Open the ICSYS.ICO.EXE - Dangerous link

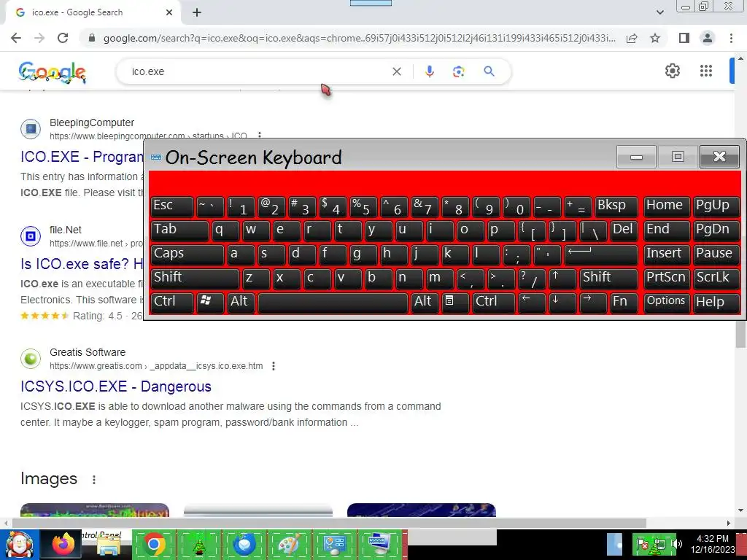pos(116,386)
